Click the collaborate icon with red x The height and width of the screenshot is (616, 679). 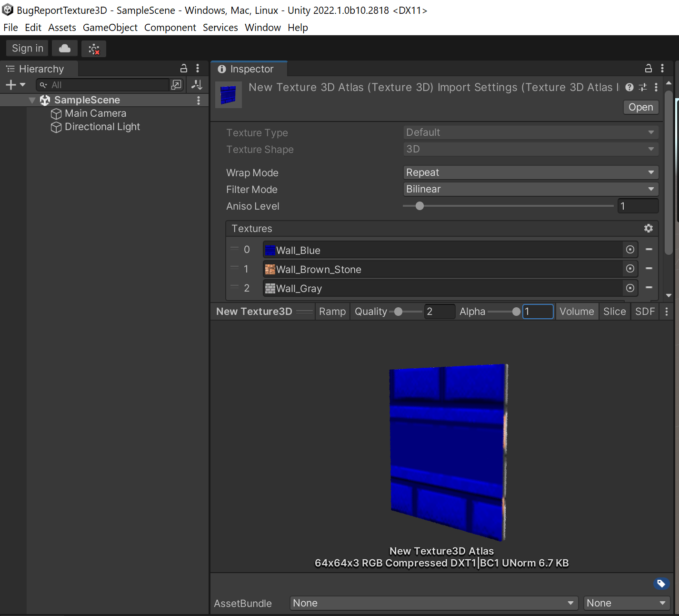click(x=93, y=48)
